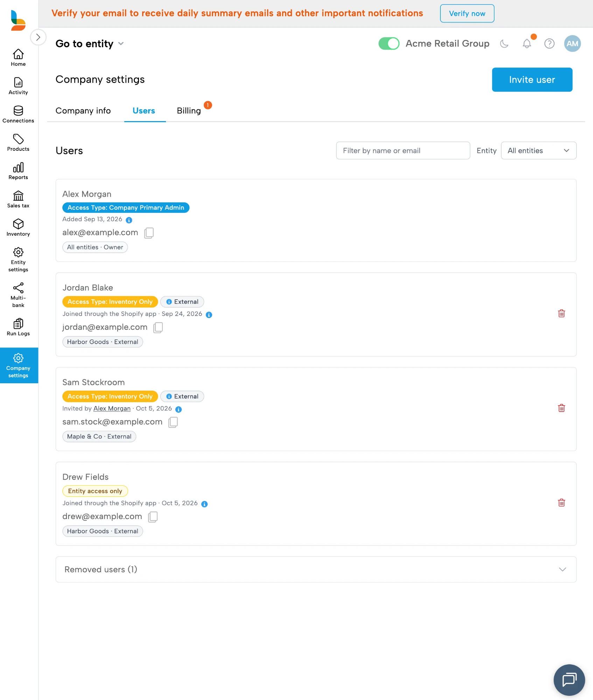This screenshot has height=700, width=593.
Task: Select the Users tab
Action: click(x=144, y=111)
